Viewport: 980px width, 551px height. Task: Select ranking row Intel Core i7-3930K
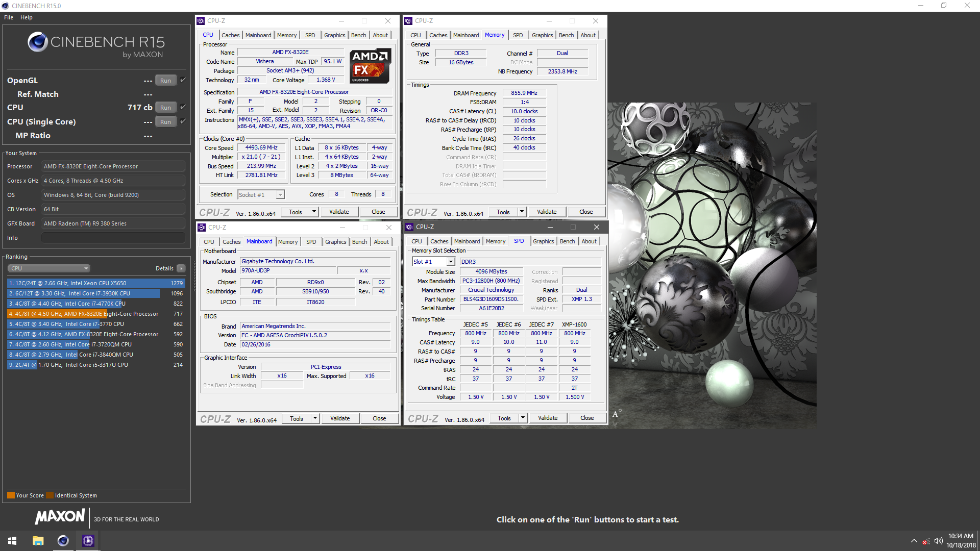tap(95, 293)
